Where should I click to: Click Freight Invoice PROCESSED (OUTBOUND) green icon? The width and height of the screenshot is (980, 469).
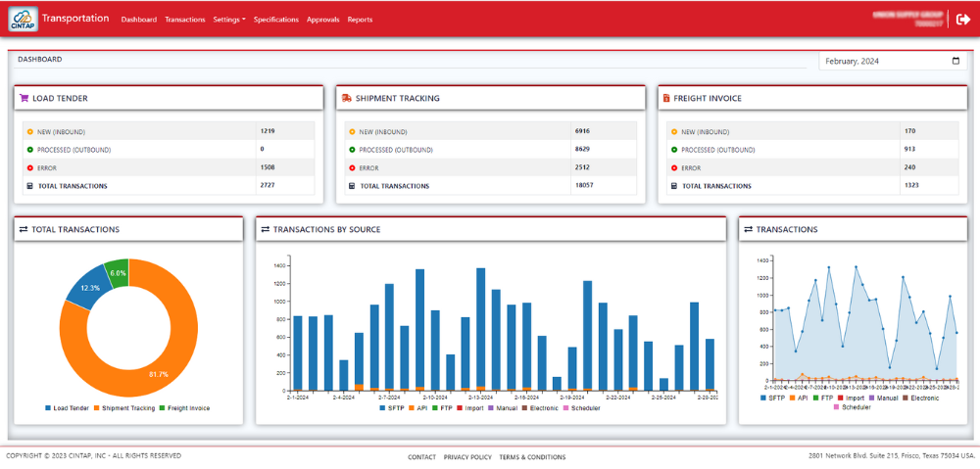point(674,150)
